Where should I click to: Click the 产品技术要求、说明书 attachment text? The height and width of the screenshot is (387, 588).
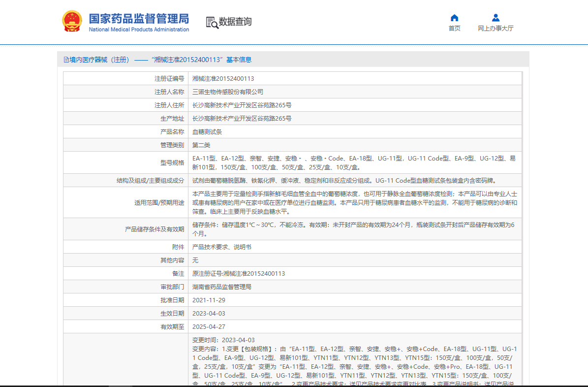coord(221,247)
